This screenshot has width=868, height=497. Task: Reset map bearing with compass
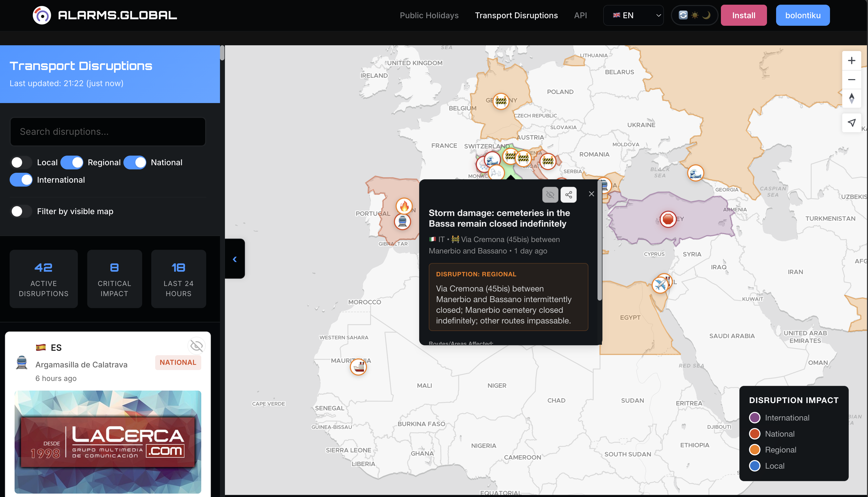point(851,98)
